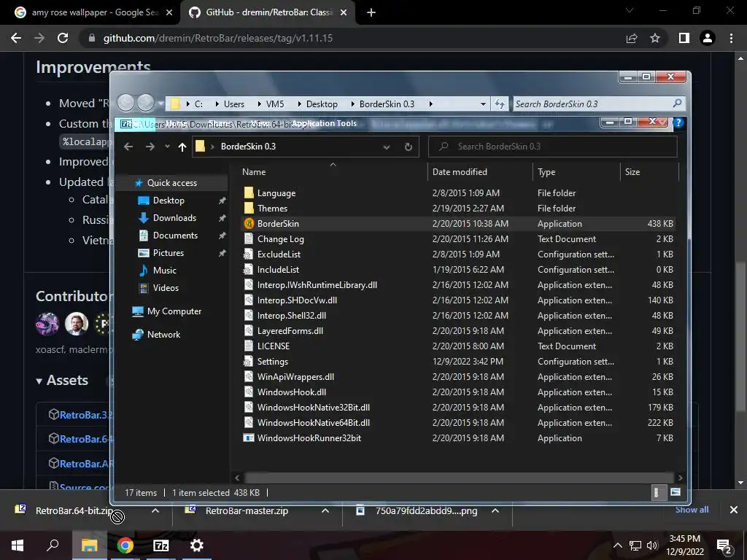Collapse the Assets section on GitHub
Image resolution: width=747 pixels, height=560 pixels.
(63, 381)
